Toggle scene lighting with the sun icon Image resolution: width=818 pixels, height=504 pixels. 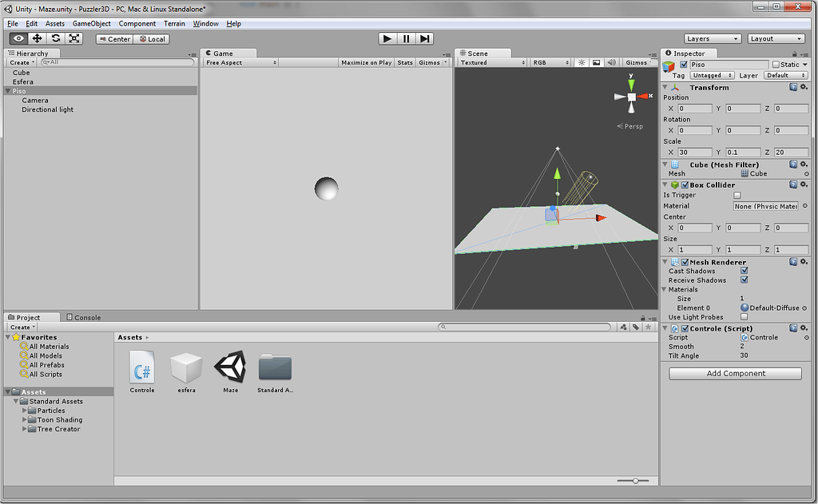tap(581, 62)
